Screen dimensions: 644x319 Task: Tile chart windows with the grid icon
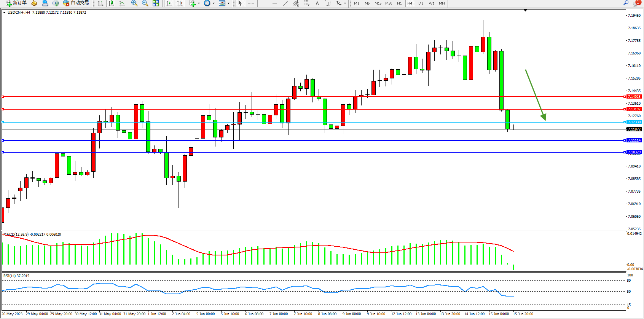pos(156,3)
